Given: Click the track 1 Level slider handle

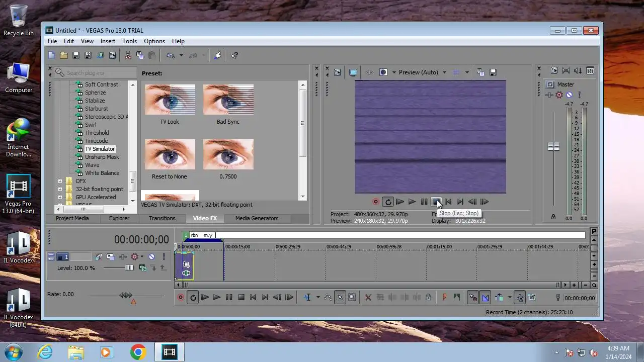Looking at the screenshot, I should (x=129, y=267).
